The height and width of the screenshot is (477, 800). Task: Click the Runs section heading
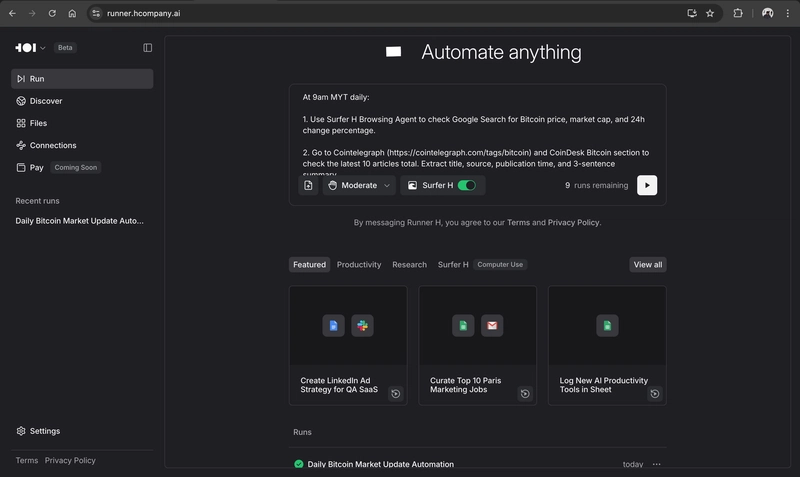point(302,432)
